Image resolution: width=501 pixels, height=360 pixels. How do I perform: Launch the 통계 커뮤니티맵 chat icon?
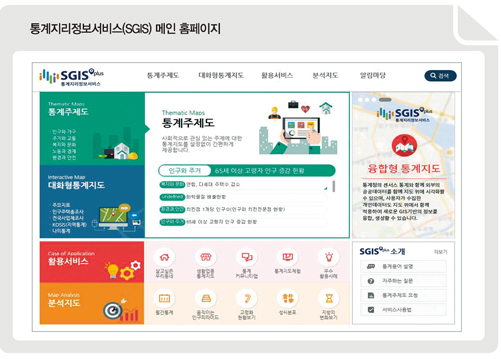point(247,257)
